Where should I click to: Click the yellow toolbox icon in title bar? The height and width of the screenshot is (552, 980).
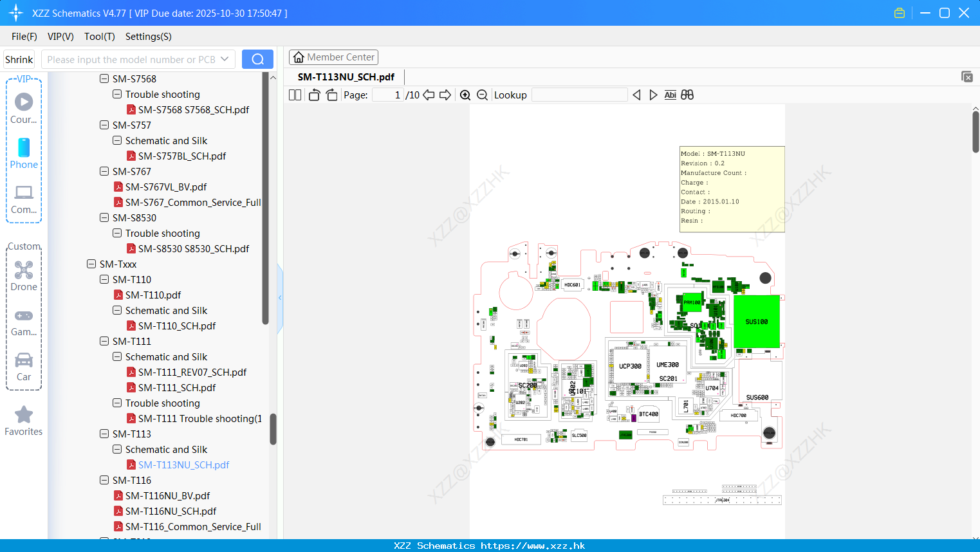pyautogui.click(x=900, y=13)
